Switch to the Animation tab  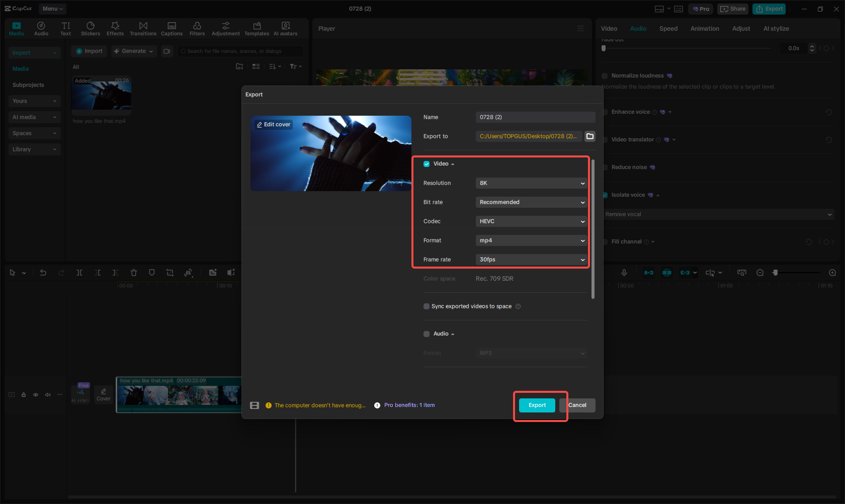704,29
